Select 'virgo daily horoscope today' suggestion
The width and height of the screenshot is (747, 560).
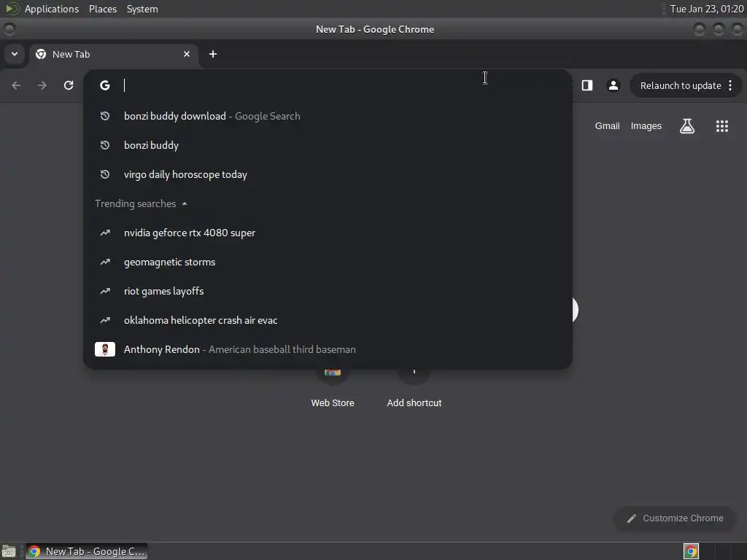coord(328,174)
